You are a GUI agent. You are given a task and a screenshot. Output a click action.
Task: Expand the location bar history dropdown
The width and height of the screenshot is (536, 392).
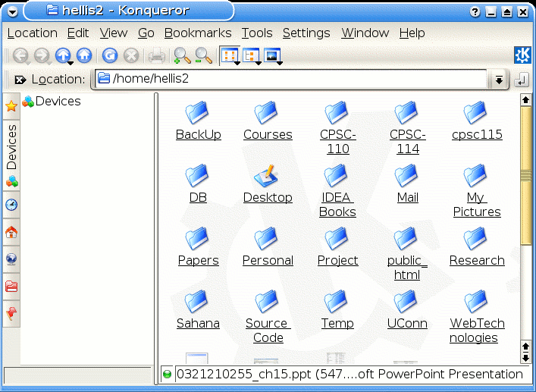(498, 80)
